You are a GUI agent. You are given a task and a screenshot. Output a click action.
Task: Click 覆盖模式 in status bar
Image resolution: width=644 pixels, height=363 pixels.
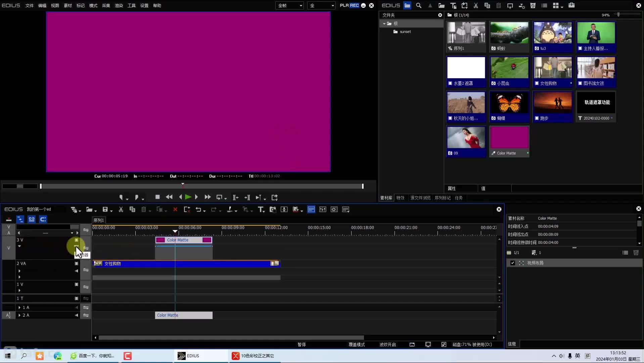coord(357,345)
